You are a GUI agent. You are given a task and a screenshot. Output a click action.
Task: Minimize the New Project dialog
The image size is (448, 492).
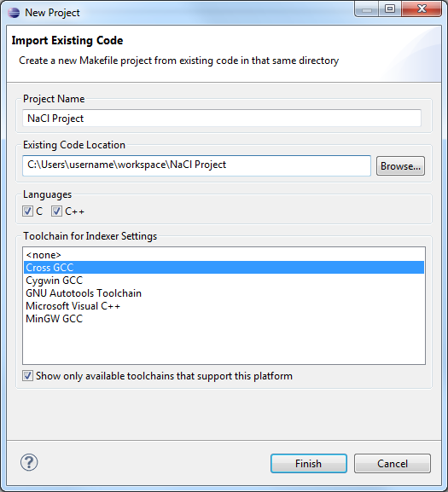click(366, 9)
